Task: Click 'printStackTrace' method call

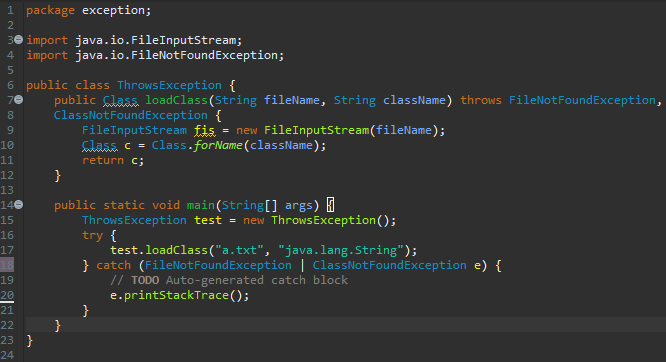Action: coord(176,295)
